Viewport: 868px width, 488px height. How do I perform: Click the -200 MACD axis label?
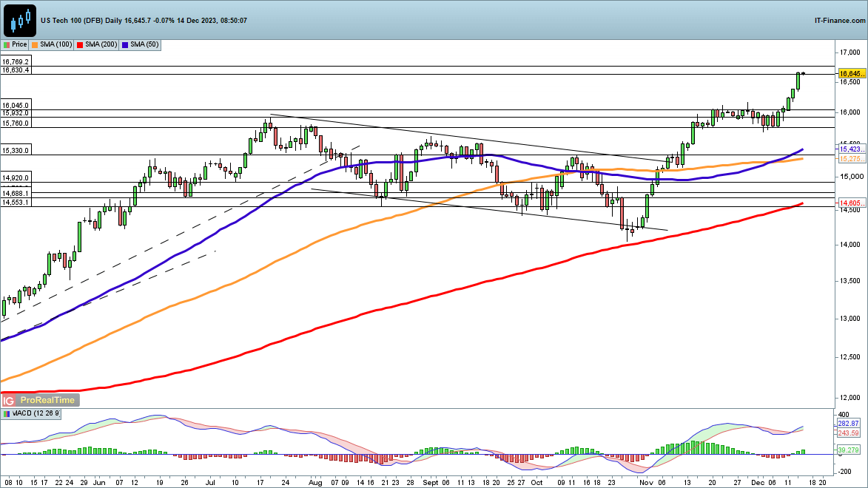coord(844,472)
